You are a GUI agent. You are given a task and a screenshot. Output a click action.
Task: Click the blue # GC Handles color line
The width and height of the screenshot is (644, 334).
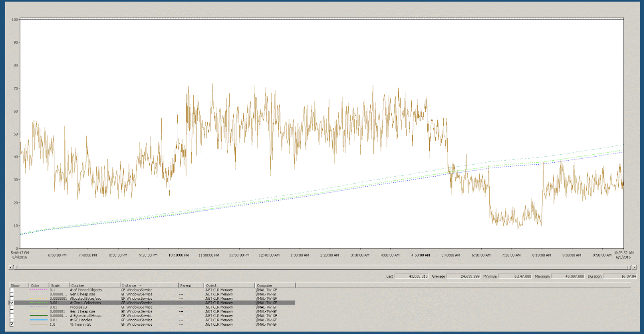[x=39, y=320]
